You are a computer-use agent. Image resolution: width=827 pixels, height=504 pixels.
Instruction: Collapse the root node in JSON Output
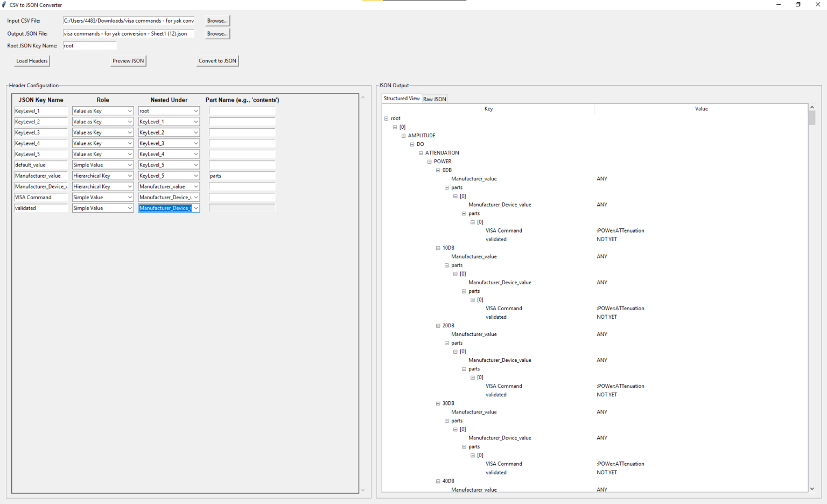[386, 118]
